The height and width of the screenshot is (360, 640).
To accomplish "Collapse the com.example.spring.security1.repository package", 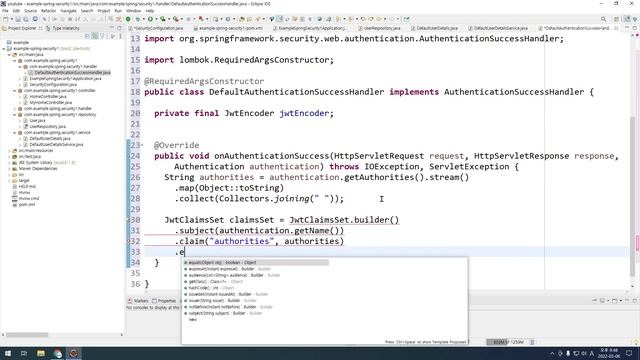I will pyautogui.click(x=15, y=115).
